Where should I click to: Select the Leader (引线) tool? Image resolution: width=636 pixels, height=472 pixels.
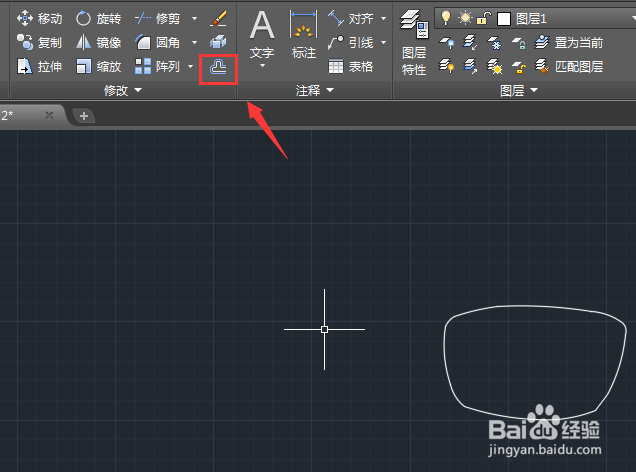[x=350, y=42]
